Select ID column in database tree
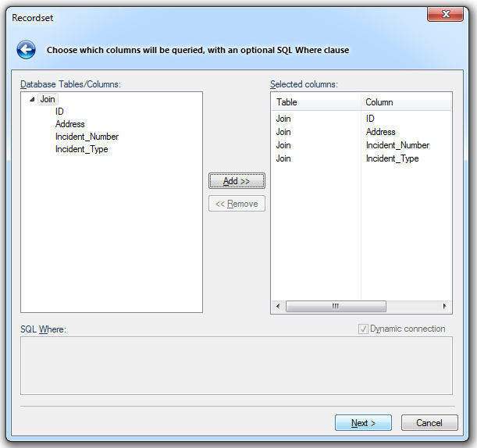477x448 pixels. pyautogui.click(x=59, y=112)
